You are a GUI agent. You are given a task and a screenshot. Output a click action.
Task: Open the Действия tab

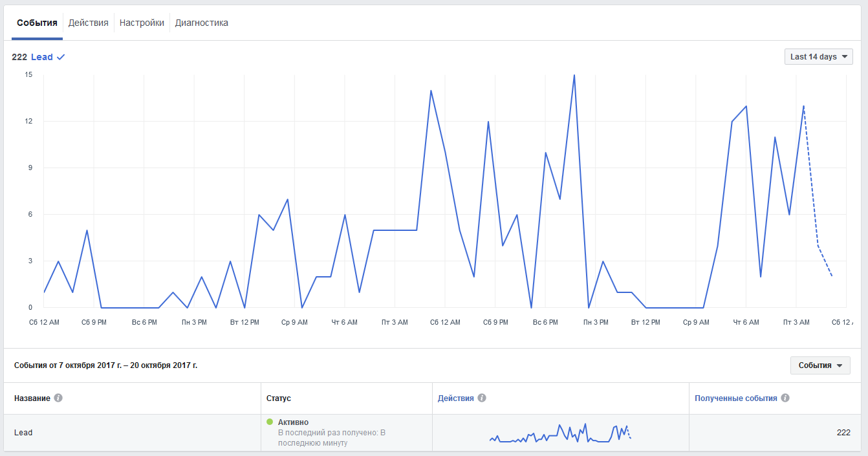[89, 23]
